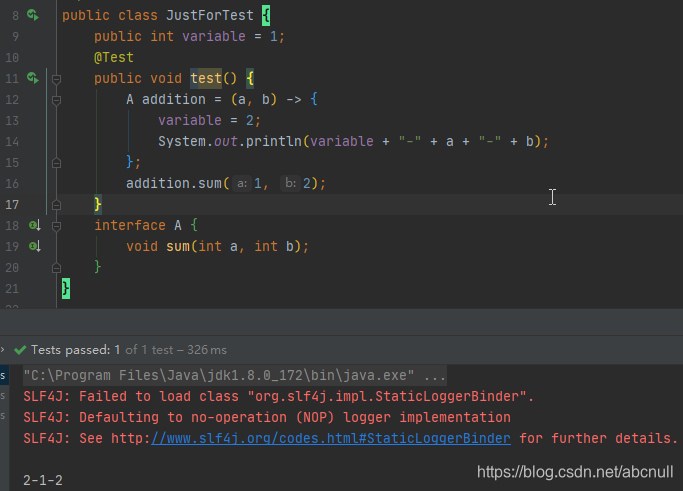This screenshot has height=491, width=683.
Task: Click the class name JustForTest
Action: coord(210,15)
